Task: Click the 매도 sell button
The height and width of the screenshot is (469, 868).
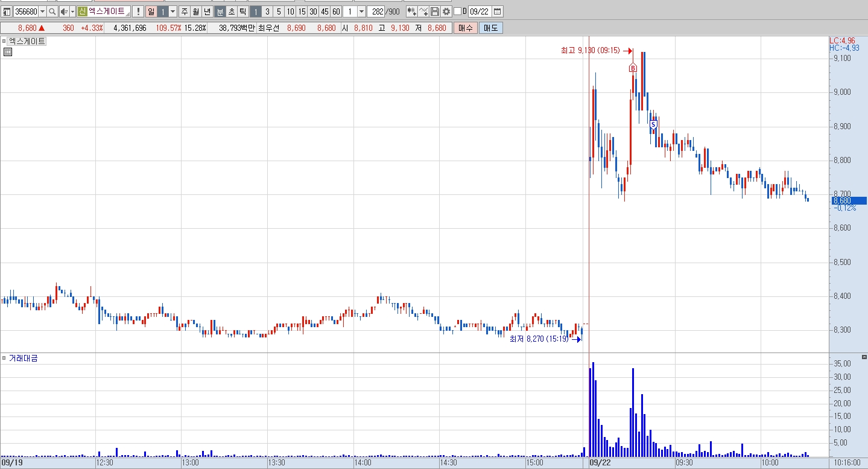Action: tap(491, 28)
